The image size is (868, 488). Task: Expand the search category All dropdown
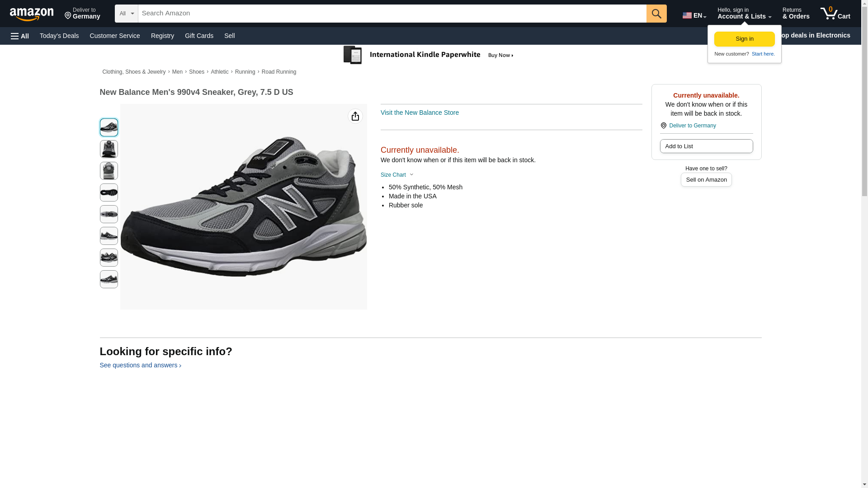click(x=126, y=14)
